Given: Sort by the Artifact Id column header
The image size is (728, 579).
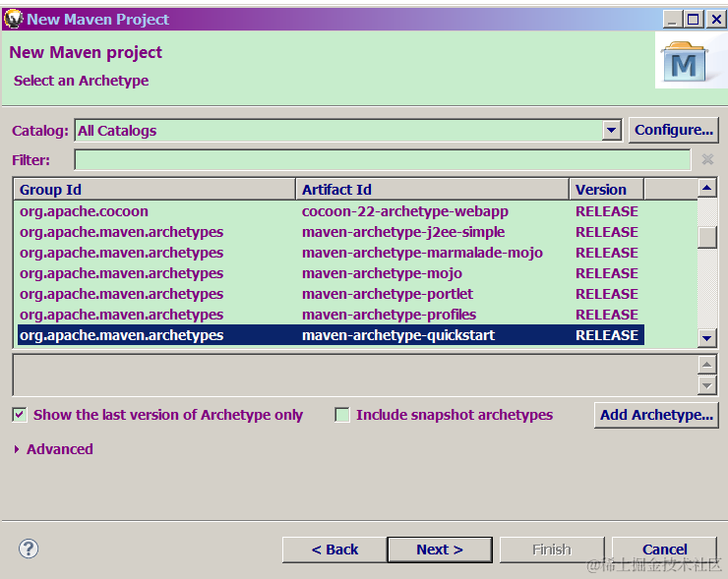Looking at the screenshot, I should tap(432, 190).
